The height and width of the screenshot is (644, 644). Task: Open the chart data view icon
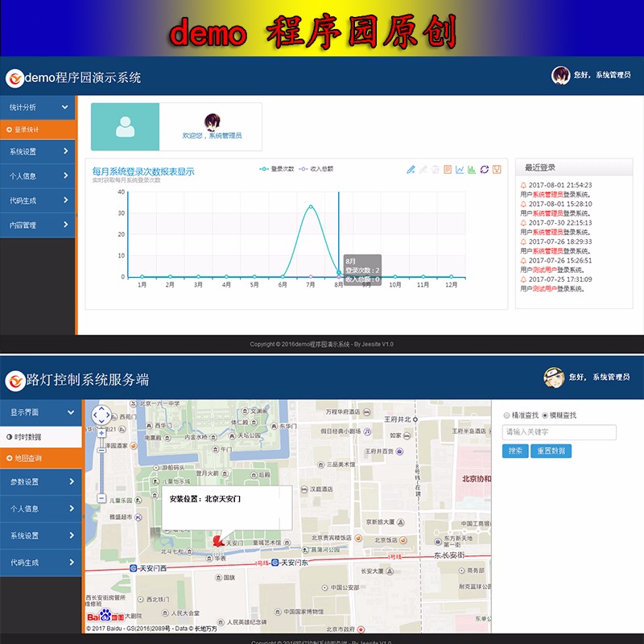coord(448,167)
